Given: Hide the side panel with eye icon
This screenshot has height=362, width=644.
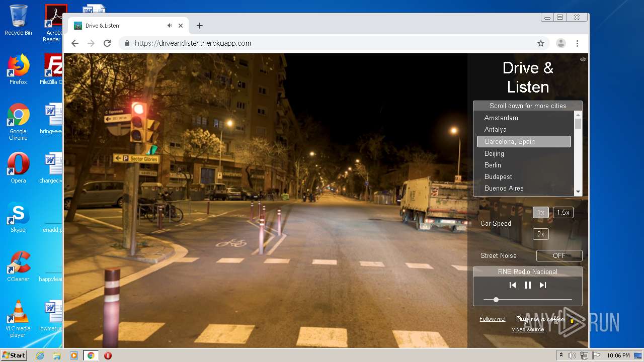Looking at the screenshot, I should pyautogui.click(x=583, y=59).
